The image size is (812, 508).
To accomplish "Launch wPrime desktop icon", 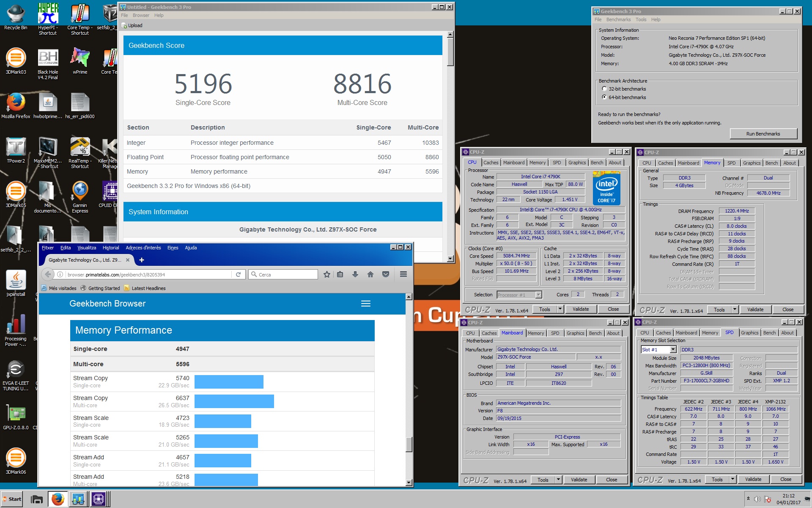I will (80, 61).
